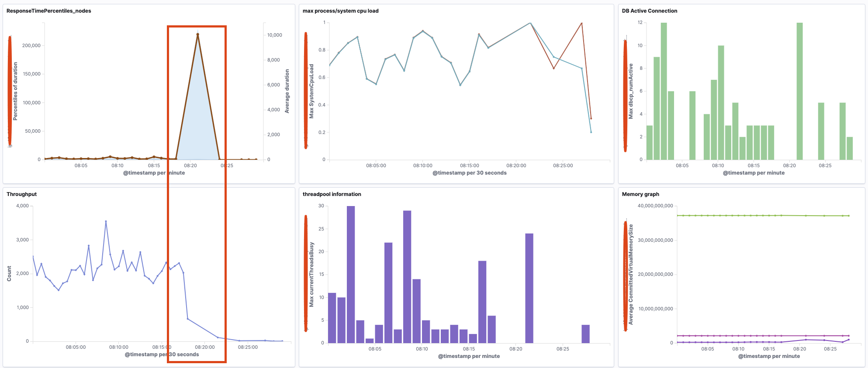The image size is (868, 368).
Task: Click the Max currentThreadsBusy axis label
Action: pyautogui.click(x=311, y=275)
